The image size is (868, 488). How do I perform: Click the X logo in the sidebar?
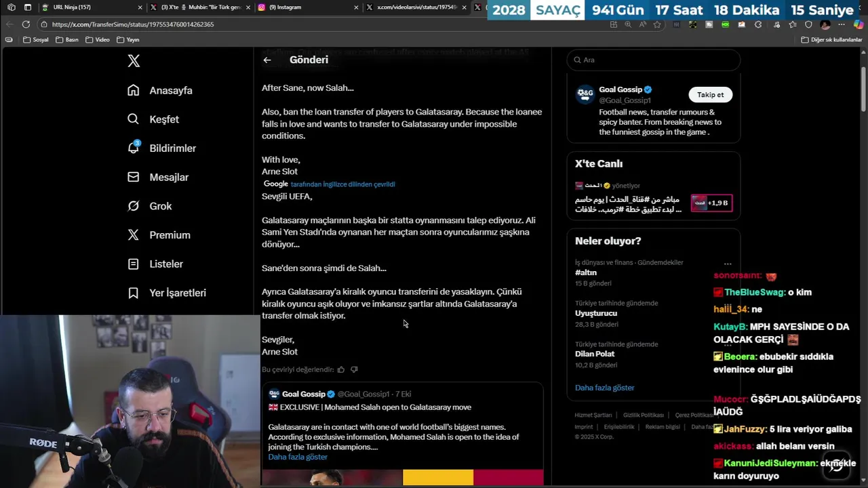[134, 61]
